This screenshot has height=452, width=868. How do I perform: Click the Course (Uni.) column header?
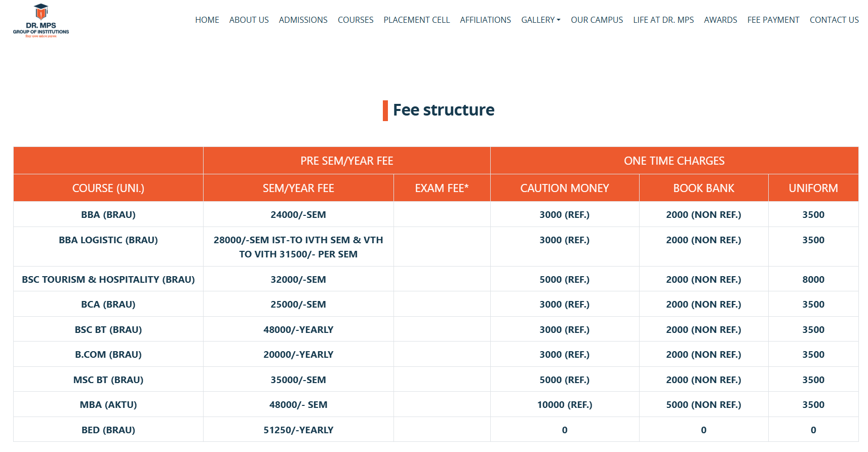[108, 188]
